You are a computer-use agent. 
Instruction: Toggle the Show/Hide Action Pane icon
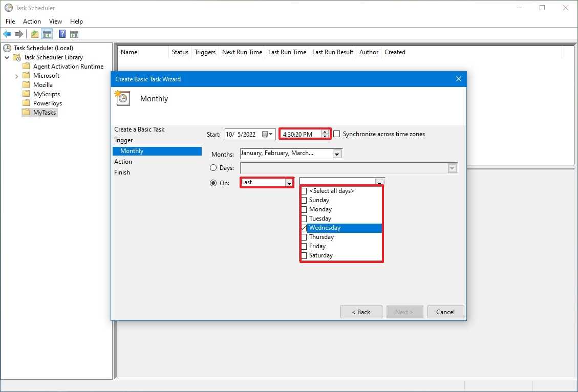[x=74, y=34]
